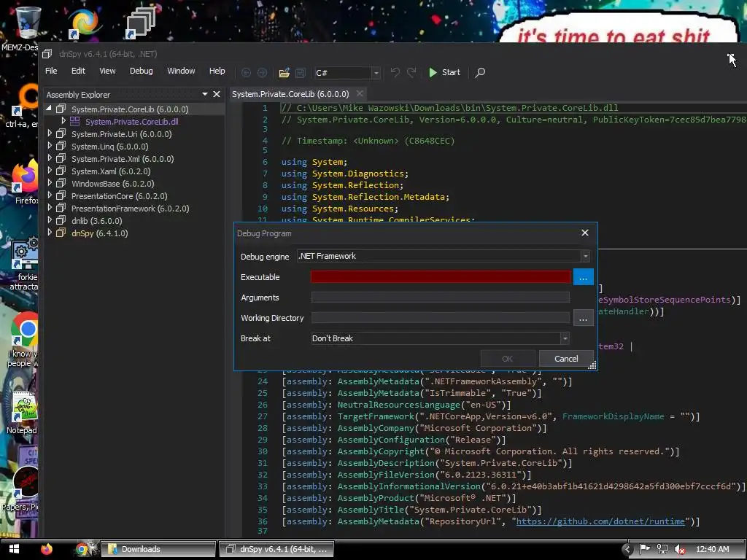The image size is (747, 560).
Task: Expand the WindowsBase (6.0.2.0) node
Action: point(50,183)
